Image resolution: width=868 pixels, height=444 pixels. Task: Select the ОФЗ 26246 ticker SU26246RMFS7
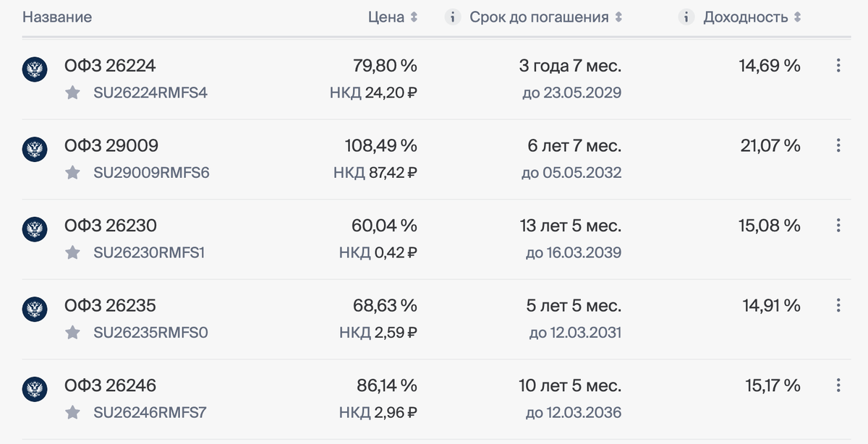point(150,413)
